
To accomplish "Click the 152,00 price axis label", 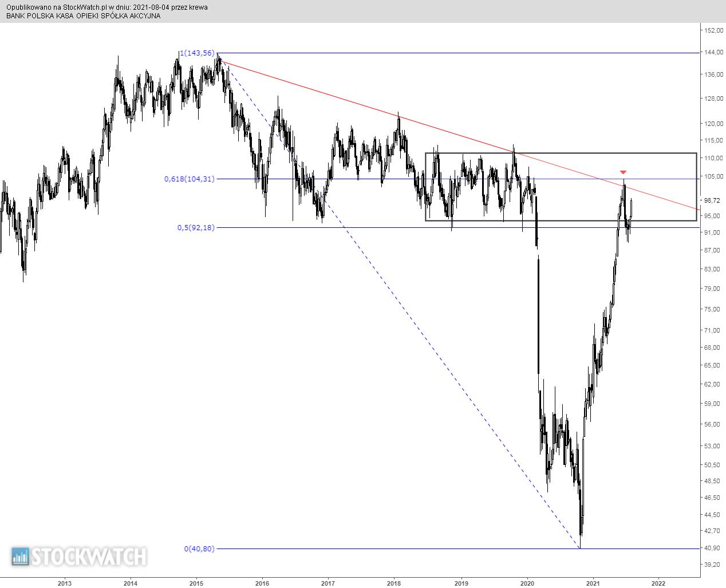I will coord(713,30).
